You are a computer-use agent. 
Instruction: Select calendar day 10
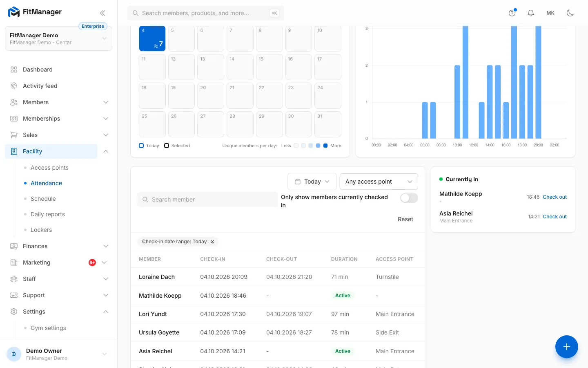coord(328,38)
